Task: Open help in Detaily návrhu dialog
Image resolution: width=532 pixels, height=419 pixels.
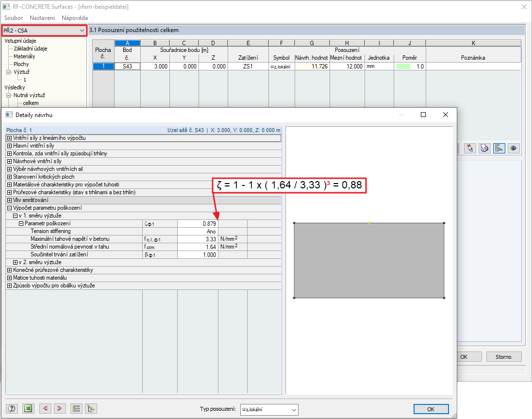Action: point(12,408)
